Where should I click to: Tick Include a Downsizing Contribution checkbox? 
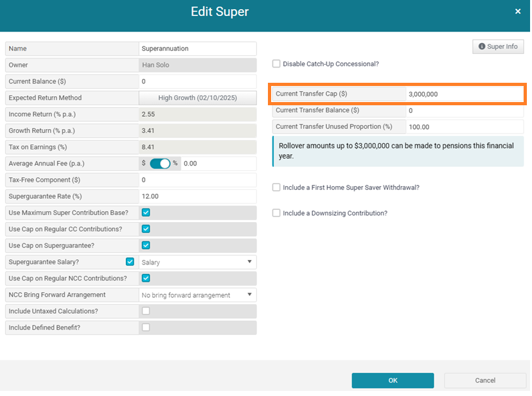pyautogui.click(x=276, y=213)
